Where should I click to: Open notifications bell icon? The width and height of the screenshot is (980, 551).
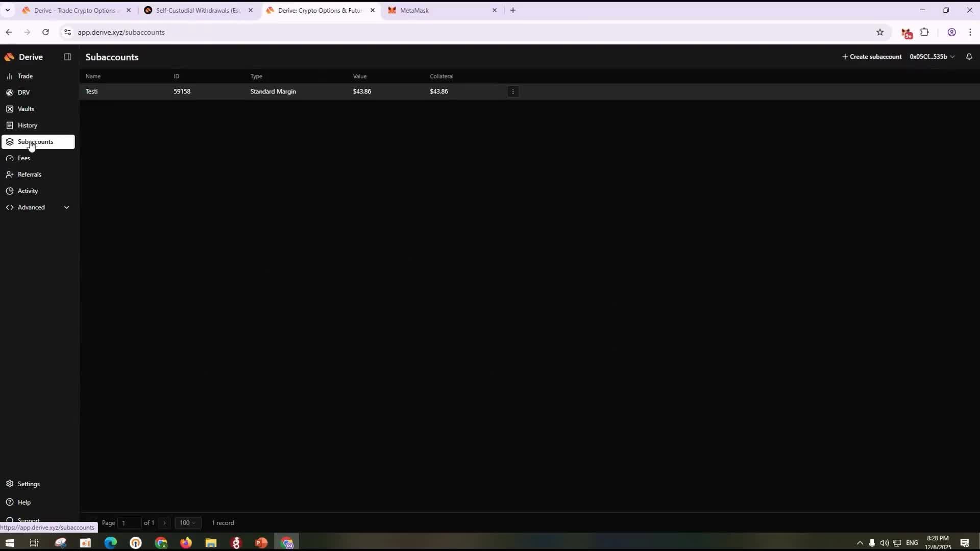[969, 57]
